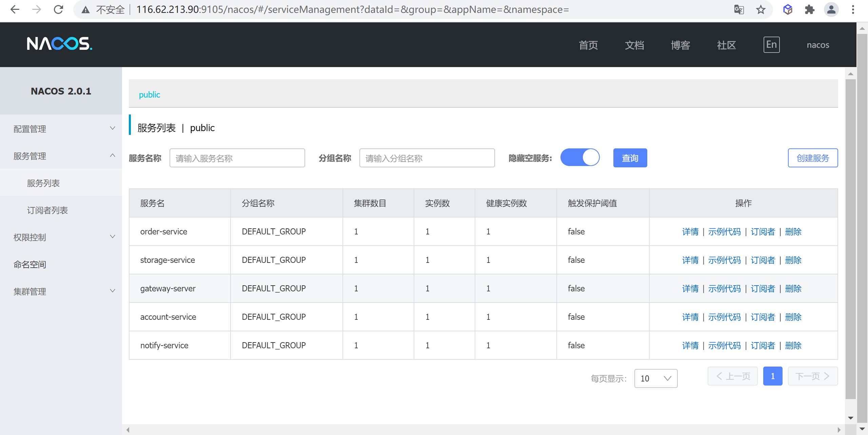Click DEFAULT_GROUP in the account-service row
Viewport: 868px width, 435px height.
(x=274, y=317)
